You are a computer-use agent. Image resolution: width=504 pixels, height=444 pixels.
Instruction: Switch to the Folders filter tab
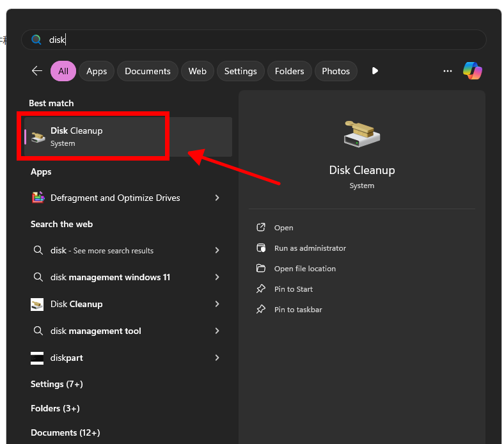pyautogui.click(x=289, y=71)
